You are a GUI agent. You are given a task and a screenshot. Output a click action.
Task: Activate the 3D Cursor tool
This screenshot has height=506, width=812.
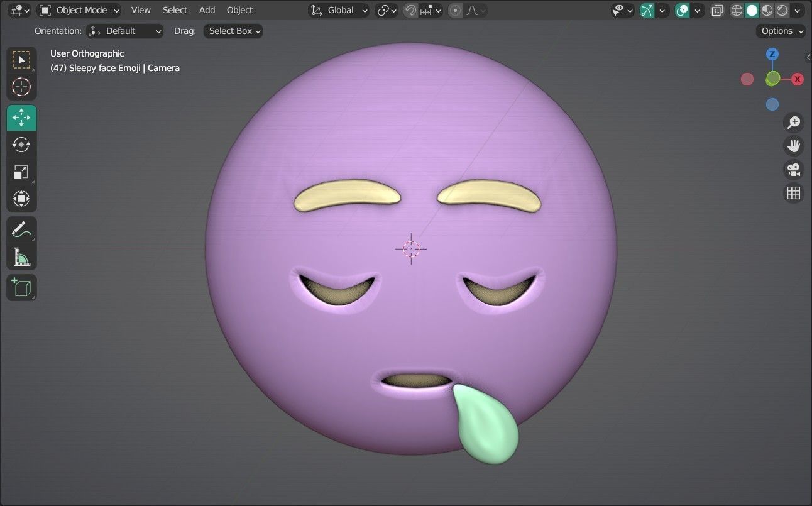click(21, 87)
